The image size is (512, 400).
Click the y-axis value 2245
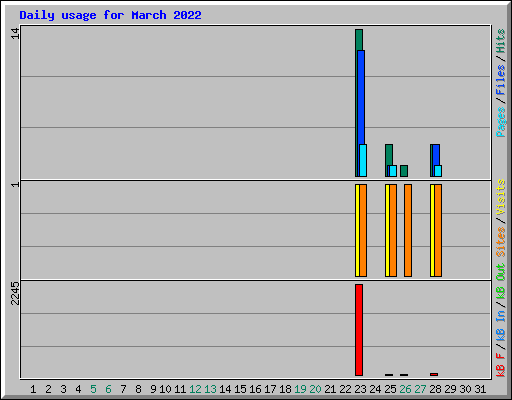coord(15,293)
